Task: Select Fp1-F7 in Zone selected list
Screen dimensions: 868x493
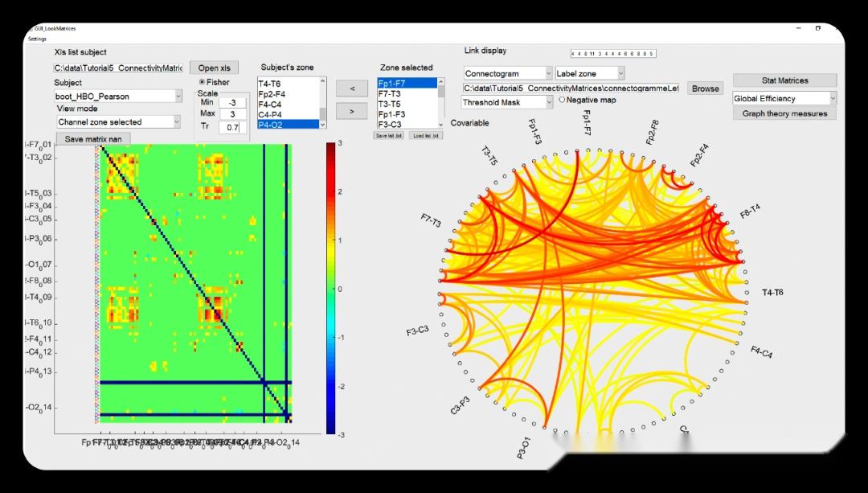Action: pos(407,84)
